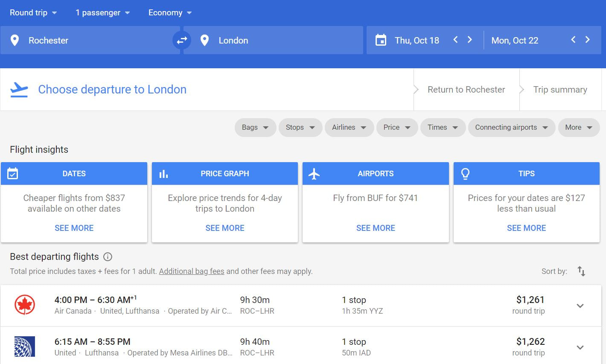Expand the $1,261 Air Canada flight details
The height and width of the screenshot is (364, 606).
pos(580,306)
